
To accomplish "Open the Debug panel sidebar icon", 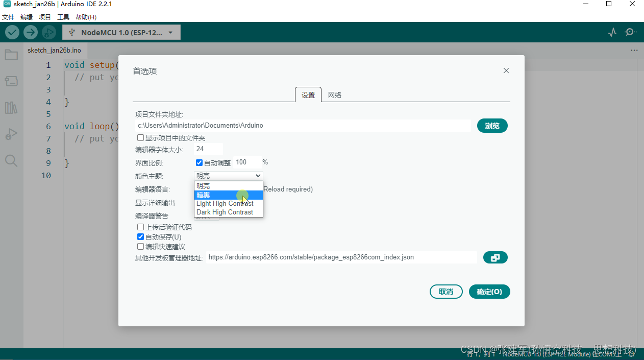I will (11, 134).
